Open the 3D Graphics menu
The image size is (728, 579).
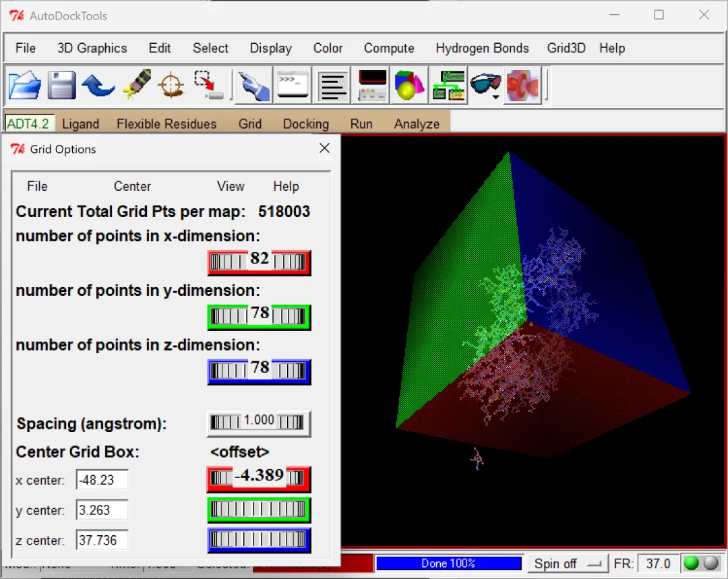[x=92, y=48]
